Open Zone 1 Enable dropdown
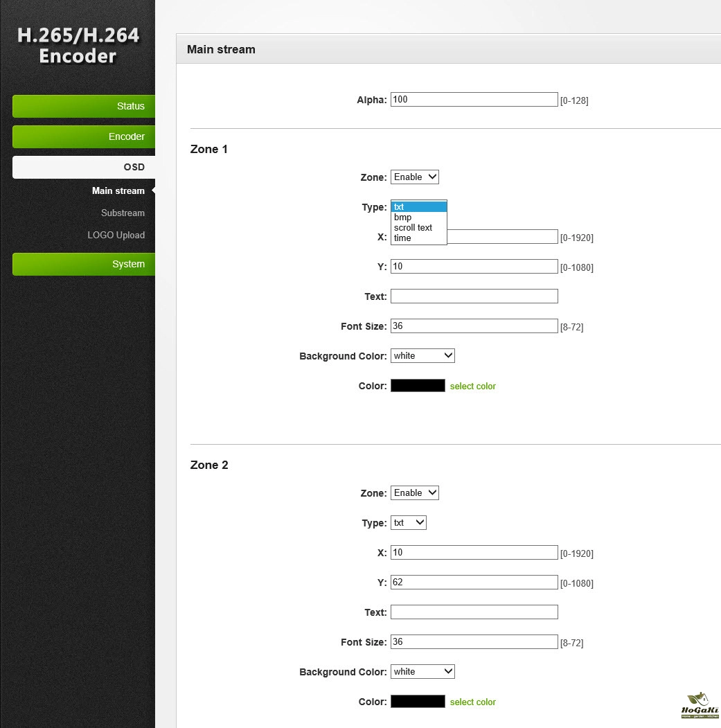721x728 pixels. (414, 177)
